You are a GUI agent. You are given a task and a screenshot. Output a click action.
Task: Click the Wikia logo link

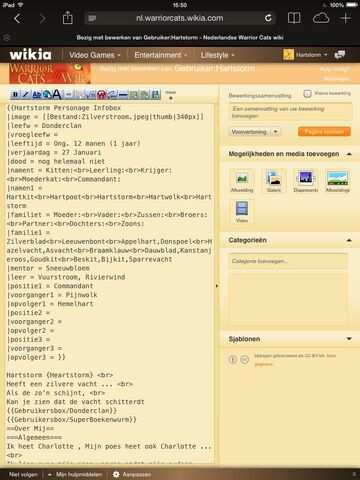point(31,54)
